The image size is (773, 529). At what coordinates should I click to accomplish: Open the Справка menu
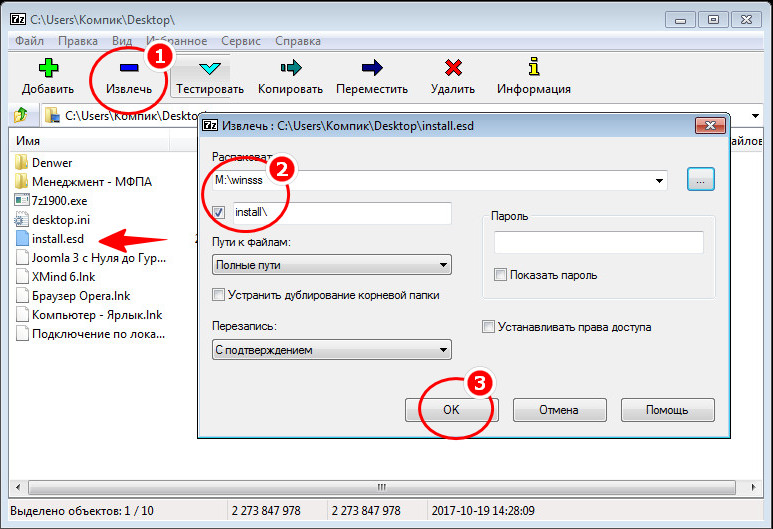click(x=298, y=41)
